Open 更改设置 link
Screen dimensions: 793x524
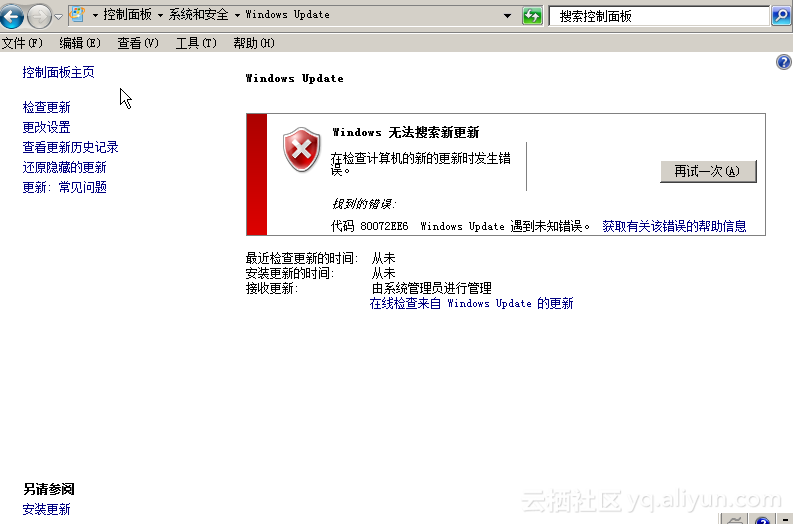coord(47,127)
